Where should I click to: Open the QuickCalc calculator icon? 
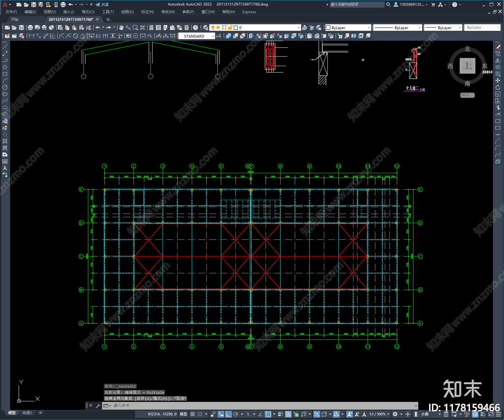(x=186, y=28)
